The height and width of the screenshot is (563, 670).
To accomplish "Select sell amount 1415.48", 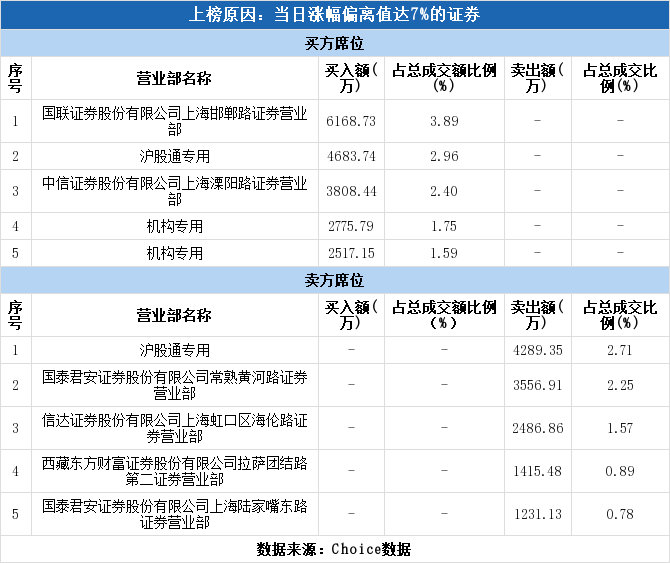I will [x=538, y=472].
